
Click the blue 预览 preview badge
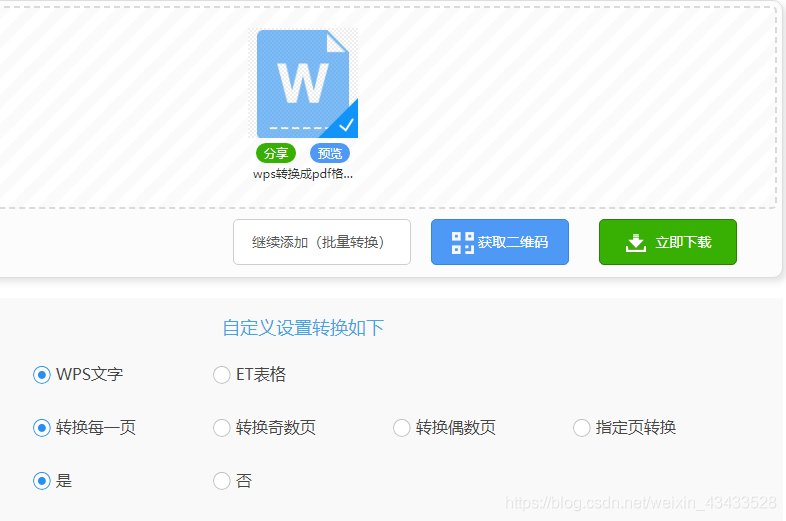(x=330, y=153)
